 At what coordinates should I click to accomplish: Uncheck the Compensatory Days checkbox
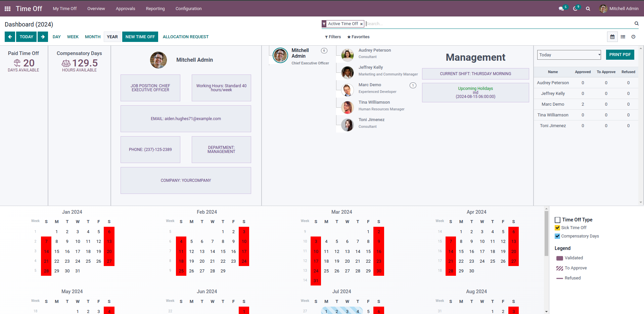(x=557, y=236)
